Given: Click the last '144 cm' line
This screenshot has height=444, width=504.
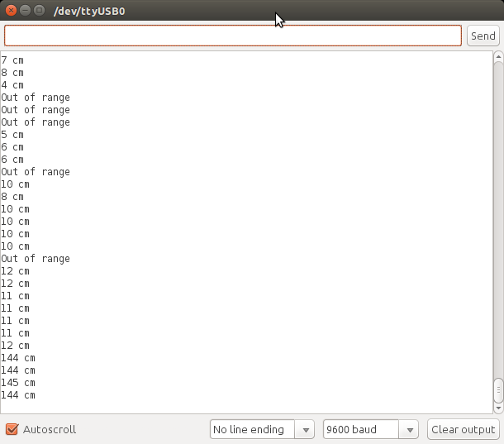Looking at the screenshot, I should click(x=18, y=394).
